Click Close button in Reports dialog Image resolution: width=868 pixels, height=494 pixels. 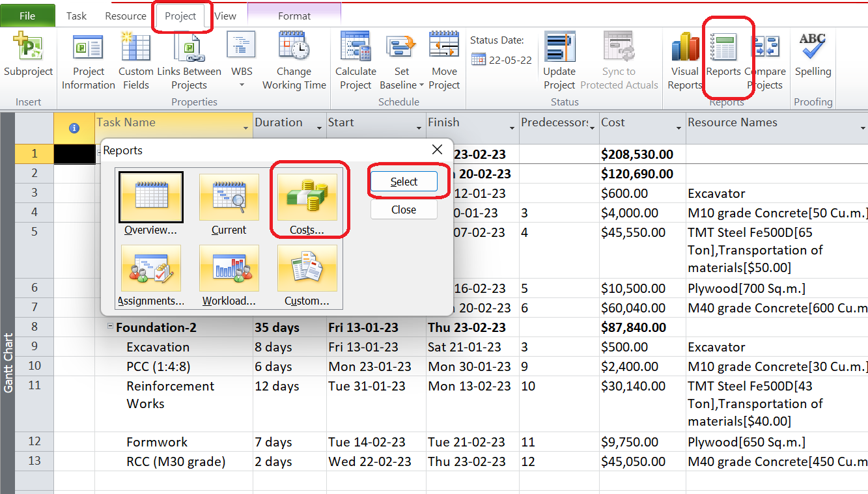click(404, 210)
